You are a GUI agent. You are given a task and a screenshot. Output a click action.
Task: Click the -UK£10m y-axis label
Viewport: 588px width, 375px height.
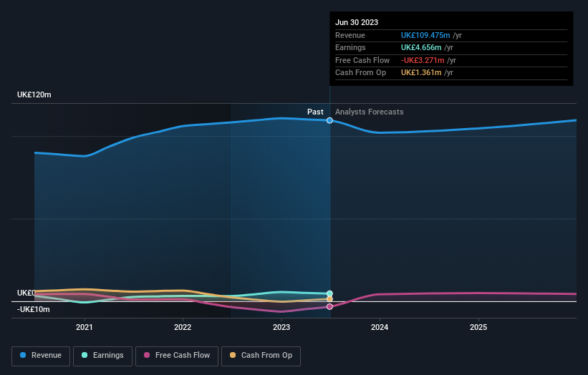(x=34, y=309)
